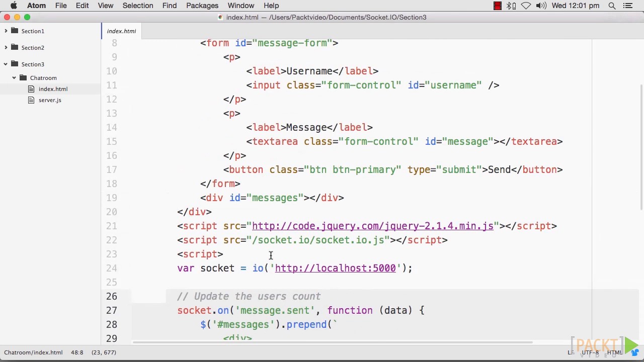Click the server.js file icon in tree

[31, 100]
